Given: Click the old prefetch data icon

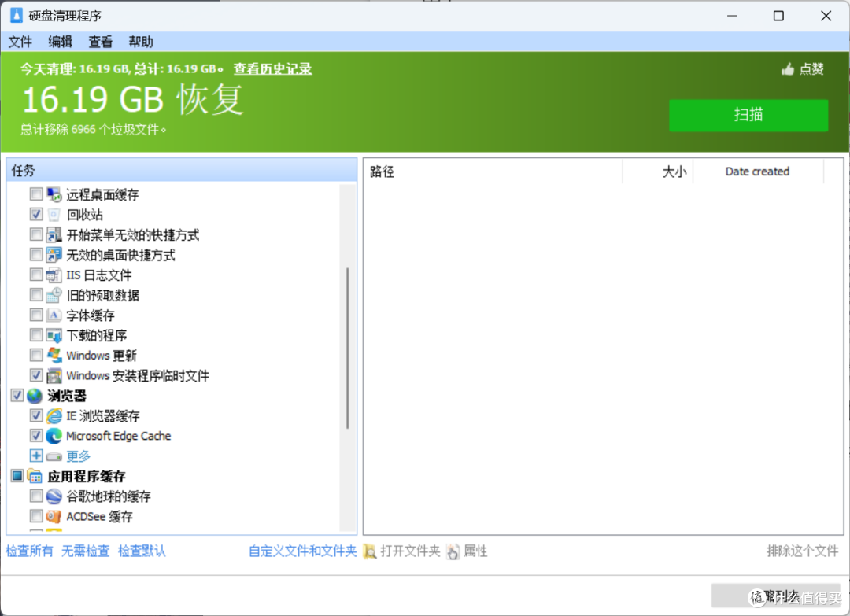Looking at the screenshot, I should pos(54,295).
